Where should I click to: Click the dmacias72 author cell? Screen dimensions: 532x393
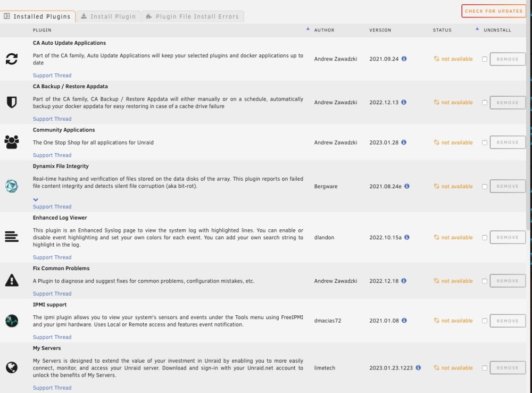pos(327,321)
